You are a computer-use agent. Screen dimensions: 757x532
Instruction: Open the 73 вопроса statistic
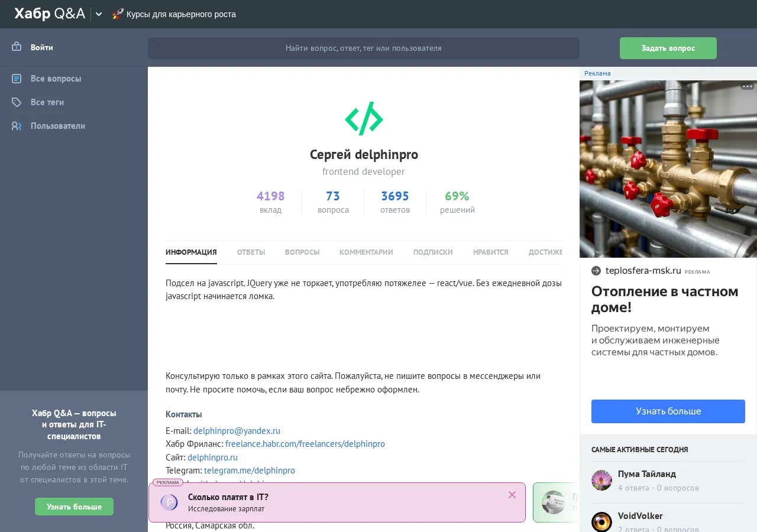click(x=333, y=202)
